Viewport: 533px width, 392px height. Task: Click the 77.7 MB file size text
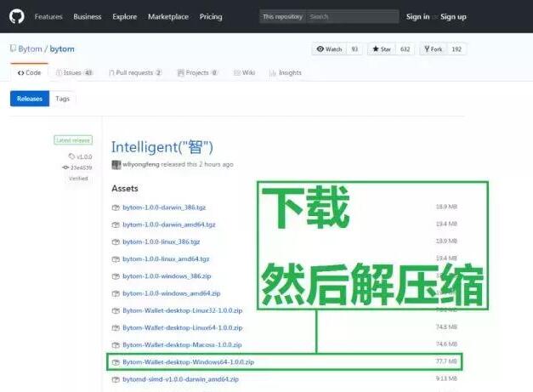tap(446, 361)
